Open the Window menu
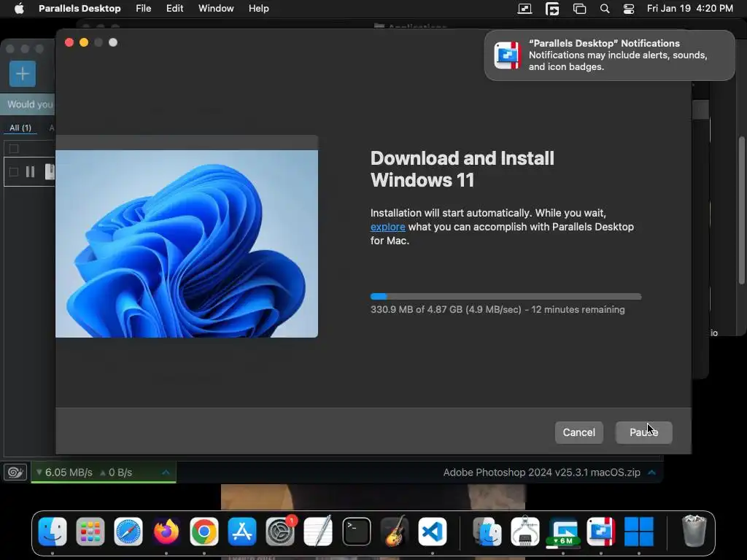This screenshot has width=747, height=560. pos(216,9)
